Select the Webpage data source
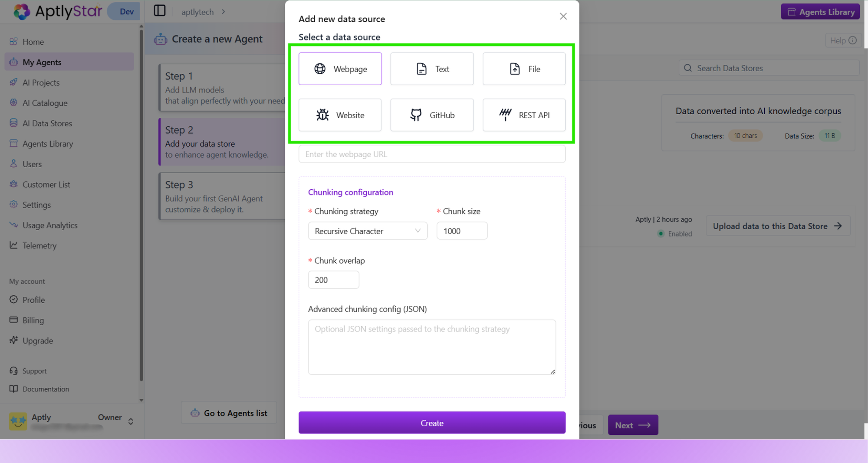The image size is (868, 463). pos(340,69)
